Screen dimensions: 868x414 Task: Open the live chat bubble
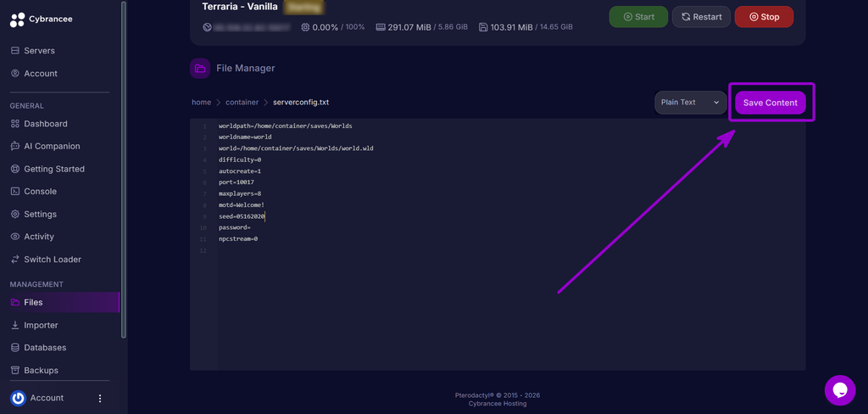(x=840, y=390)
